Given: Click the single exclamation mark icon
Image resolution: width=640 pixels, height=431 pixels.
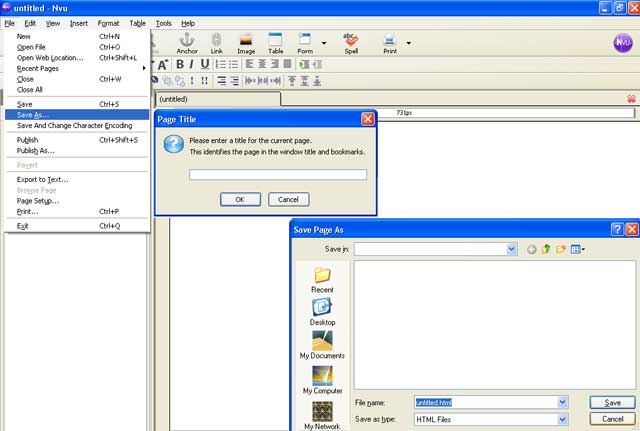Looking at the screenshot, I should [x=192, y=81].
